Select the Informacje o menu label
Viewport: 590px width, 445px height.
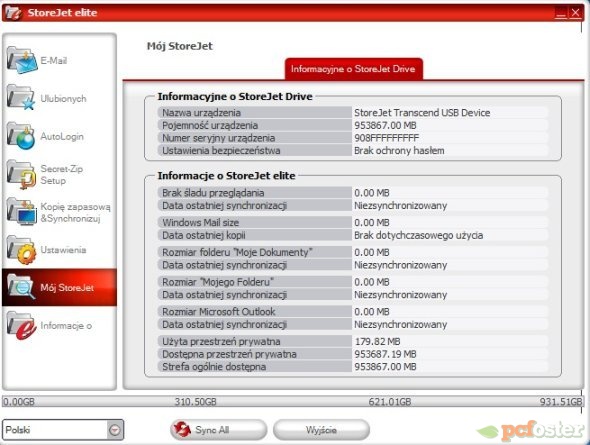[x=66, y=326]
